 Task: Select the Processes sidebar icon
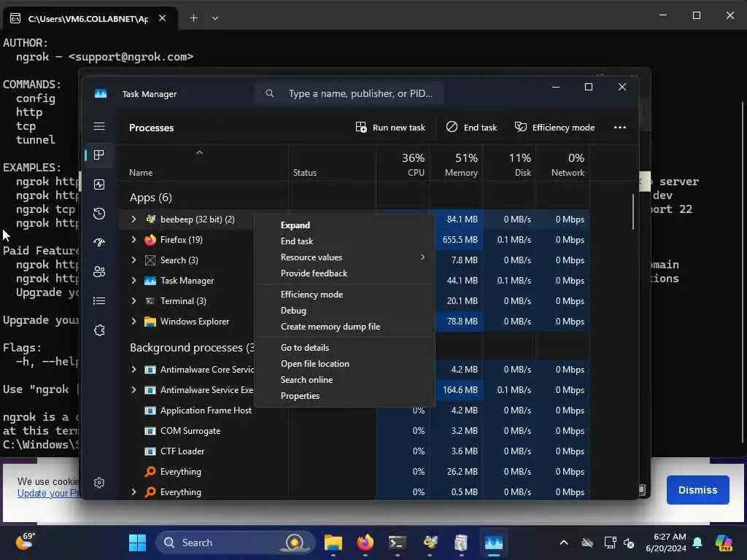tap(99, 155)
